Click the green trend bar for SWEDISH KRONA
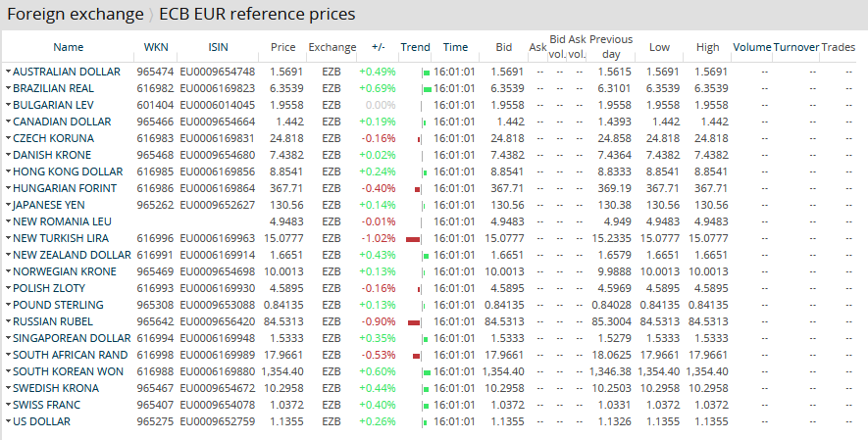The width and height of the screenshot is (868, 440). (x=425, y=389)
